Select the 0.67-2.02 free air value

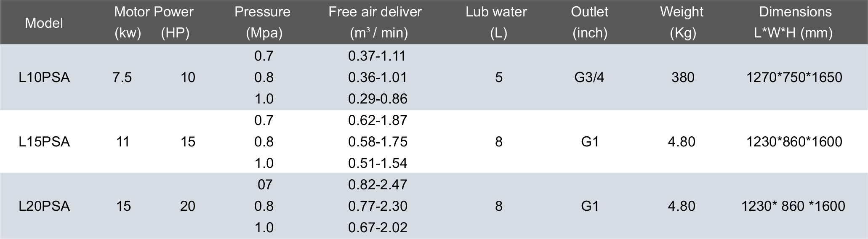378,228
